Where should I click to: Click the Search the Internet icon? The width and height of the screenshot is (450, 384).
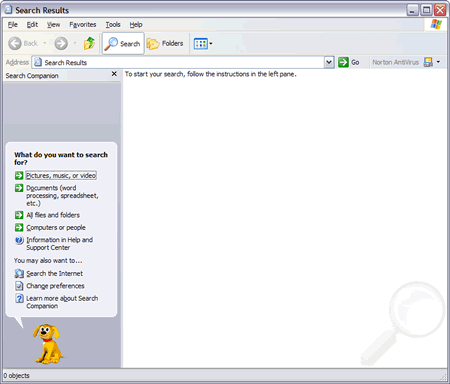(x=19, y=274)
